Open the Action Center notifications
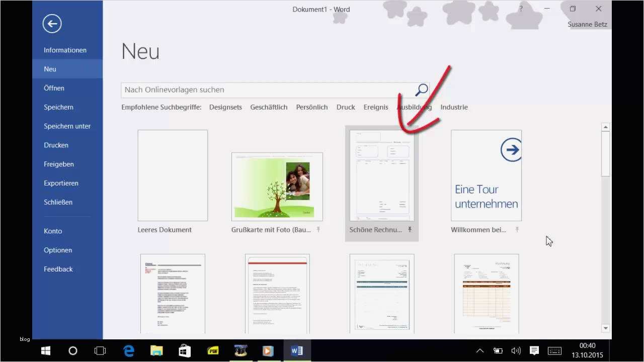Screen dimensions: 644x362 tap(534, 350)
